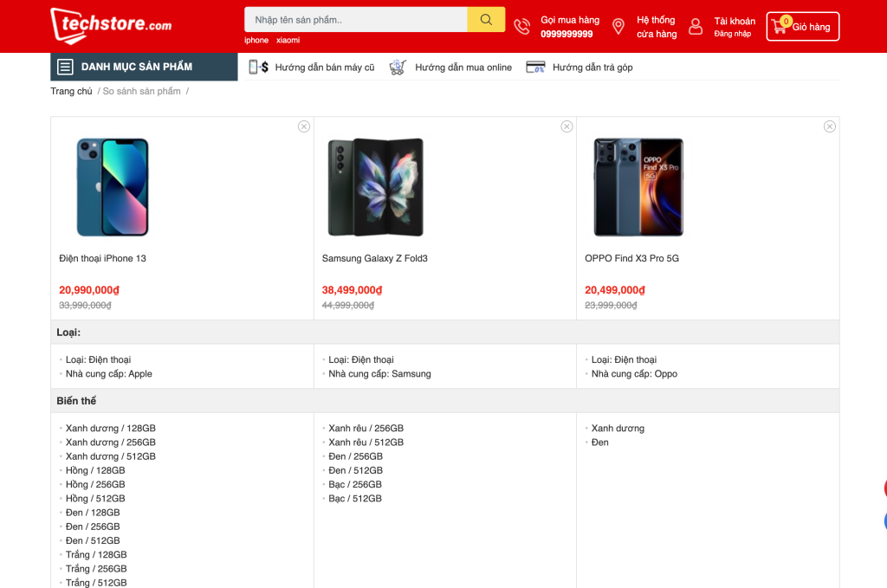Click the iphone search suggestion
Screen dimensions: 887x588
click(256, 40)
